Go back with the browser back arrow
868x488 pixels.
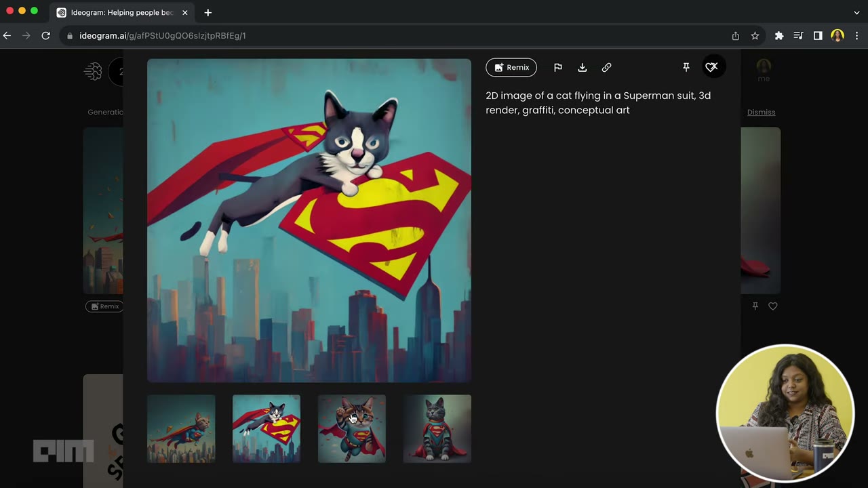point(7,36)
